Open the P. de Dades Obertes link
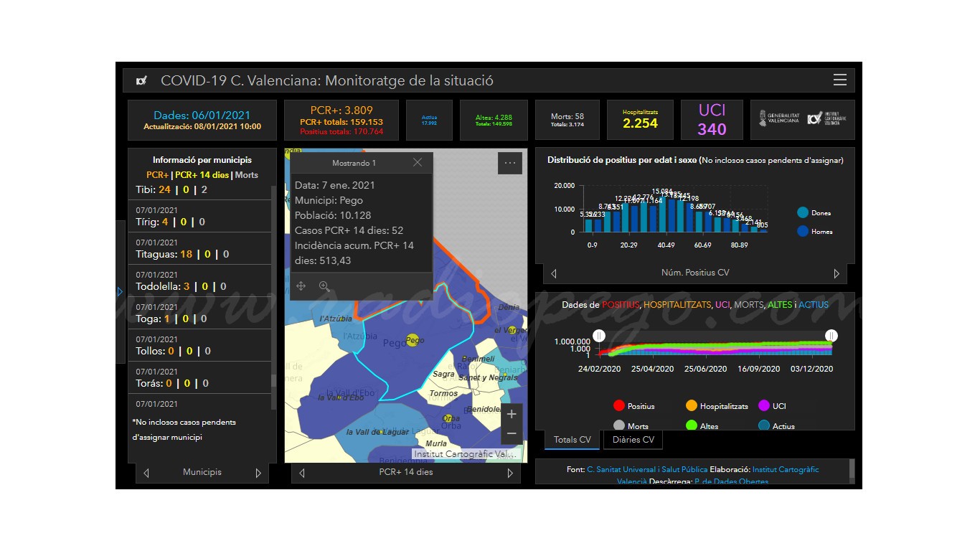Viewport: 980px width, 551px height. click(x=731, y=482)
